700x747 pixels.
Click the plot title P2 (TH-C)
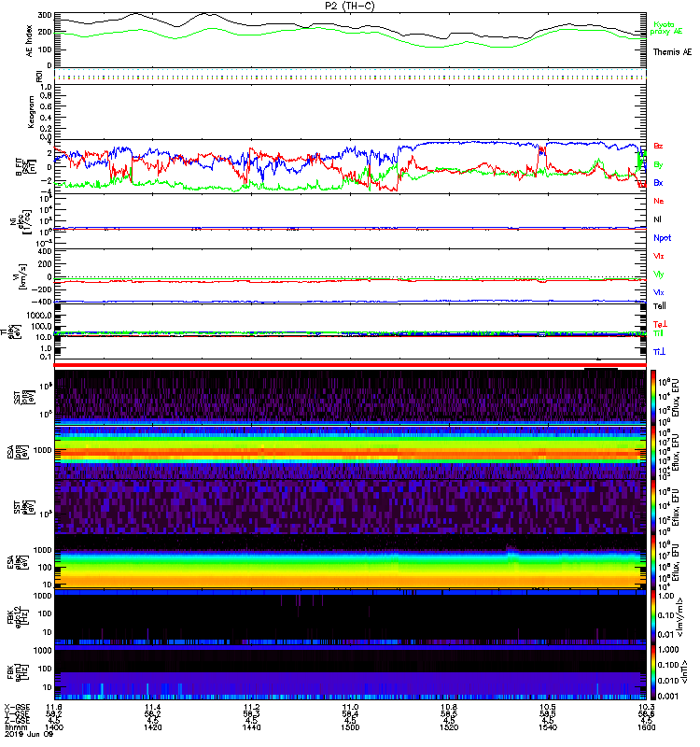point(350,6)
